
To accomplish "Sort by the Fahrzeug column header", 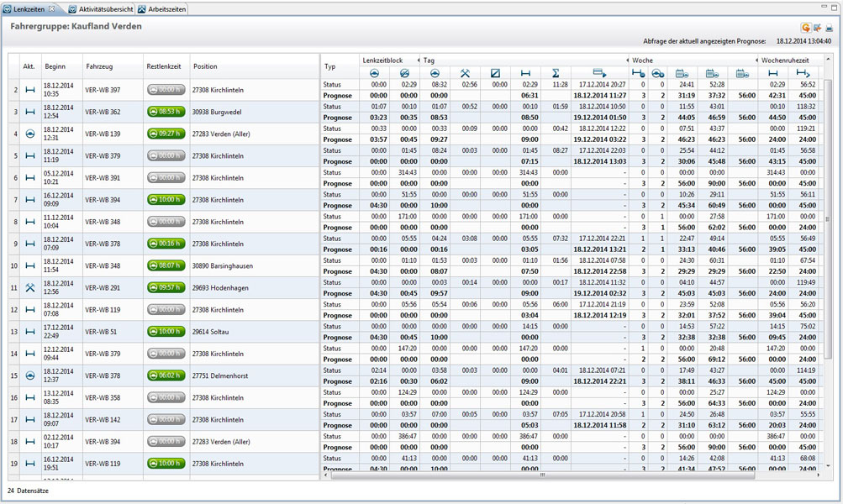I will [x=101, y=66].
